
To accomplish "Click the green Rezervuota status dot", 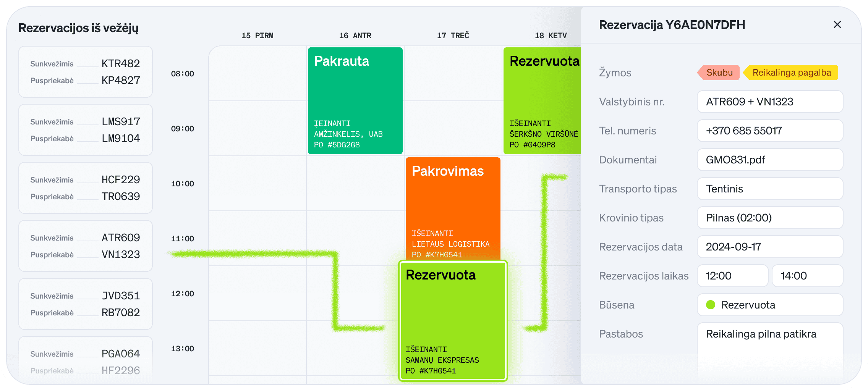I will coord(711,305).
